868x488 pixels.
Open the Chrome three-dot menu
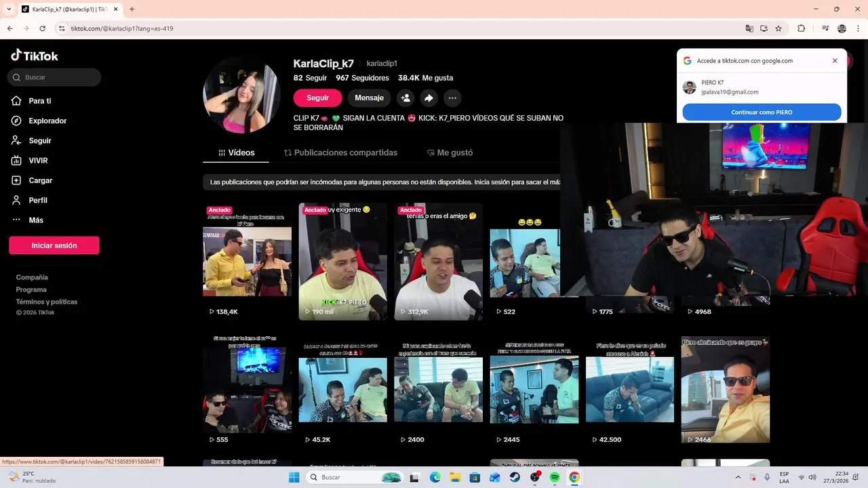coord(857,28)
